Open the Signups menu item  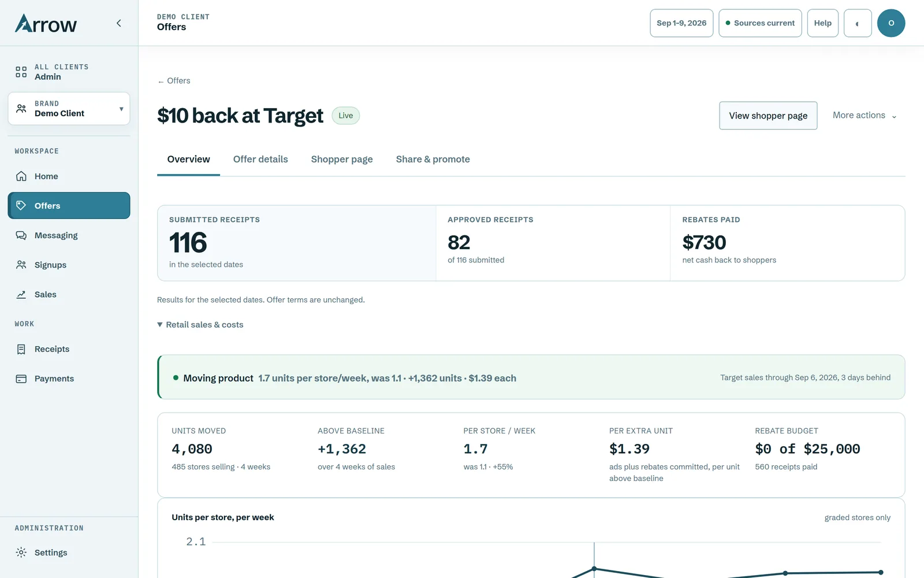(x=69, y=265)
